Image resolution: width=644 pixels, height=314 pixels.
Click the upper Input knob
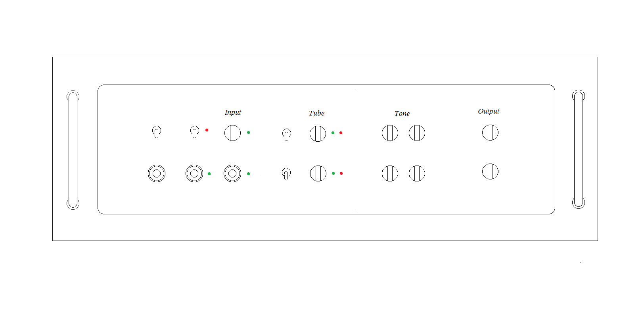click(232, 133)
